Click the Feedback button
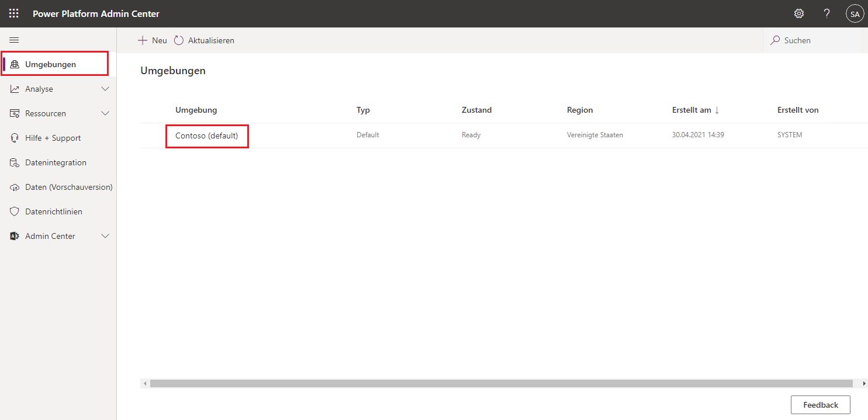Image resolution: width=868 pixels, height=420 pixels. [x=821, y=405]
